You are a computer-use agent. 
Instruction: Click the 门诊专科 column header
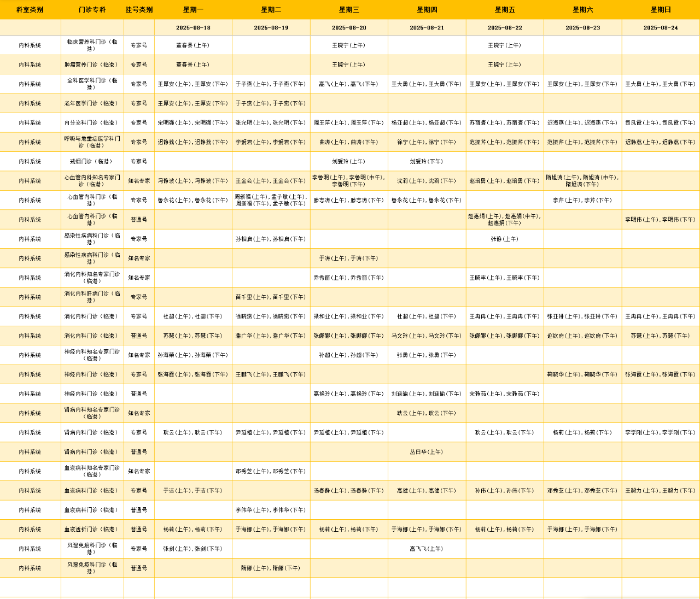click(x=92, y=10)
